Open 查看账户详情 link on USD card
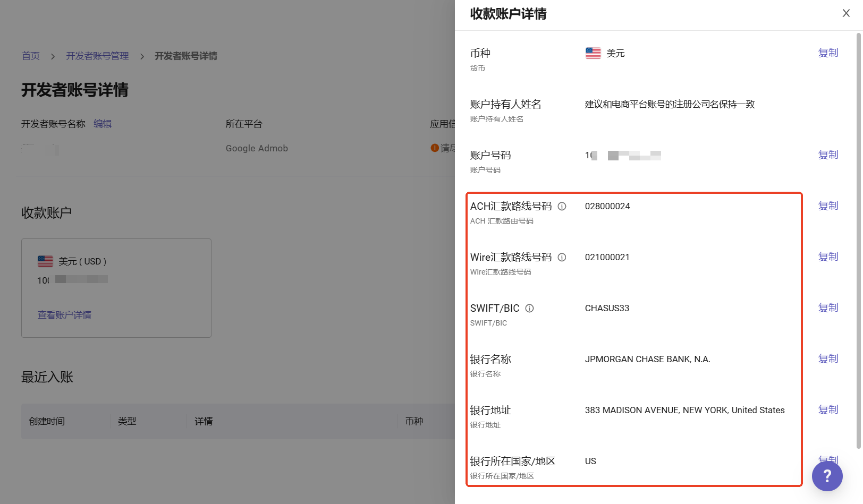This screenshot has width=863, height=504. click(64, 315)
